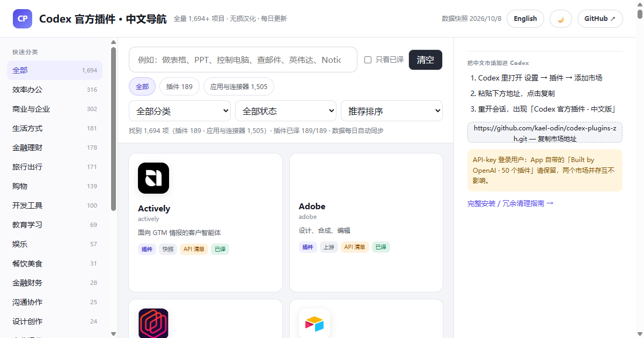Viewport: 644px width, 338px height.
Task: Select the 全部 filter pill
Action: (142, 86)
